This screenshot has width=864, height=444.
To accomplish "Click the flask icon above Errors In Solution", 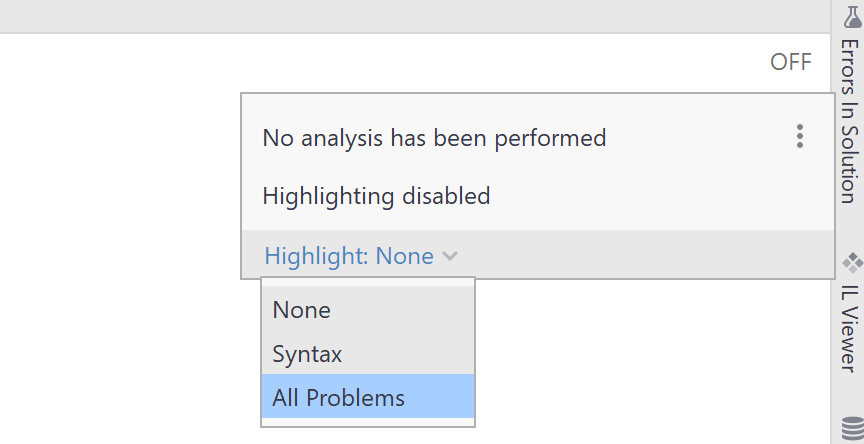I will (x=852, y=17).
